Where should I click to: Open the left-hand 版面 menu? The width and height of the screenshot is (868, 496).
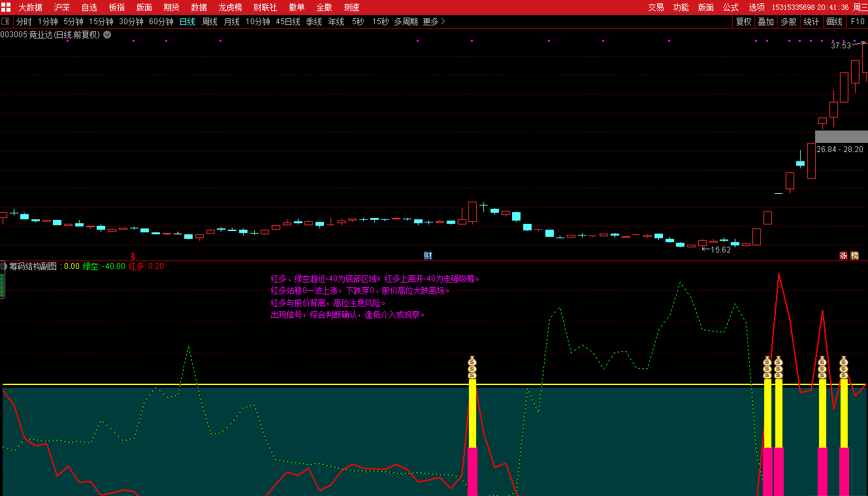pos(144,7)
